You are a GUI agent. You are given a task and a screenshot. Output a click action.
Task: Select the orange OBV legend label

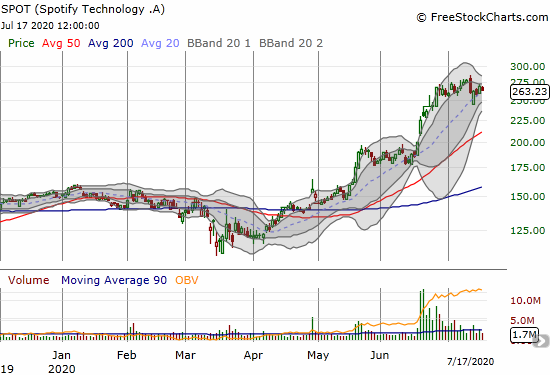click(187, 280)
